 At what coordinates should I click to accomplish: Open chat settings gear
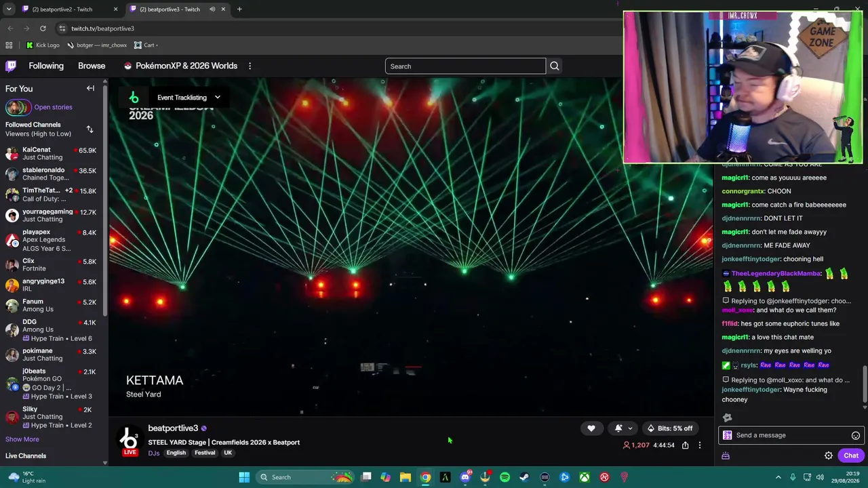tap(829, 456)
